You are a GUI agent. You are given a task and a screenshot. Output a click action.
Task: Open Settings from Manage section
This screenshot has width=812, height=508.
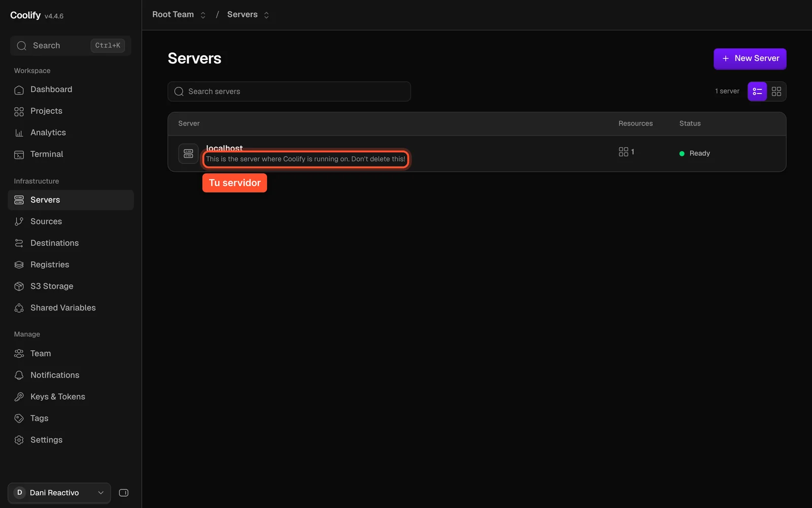[71, 440]
